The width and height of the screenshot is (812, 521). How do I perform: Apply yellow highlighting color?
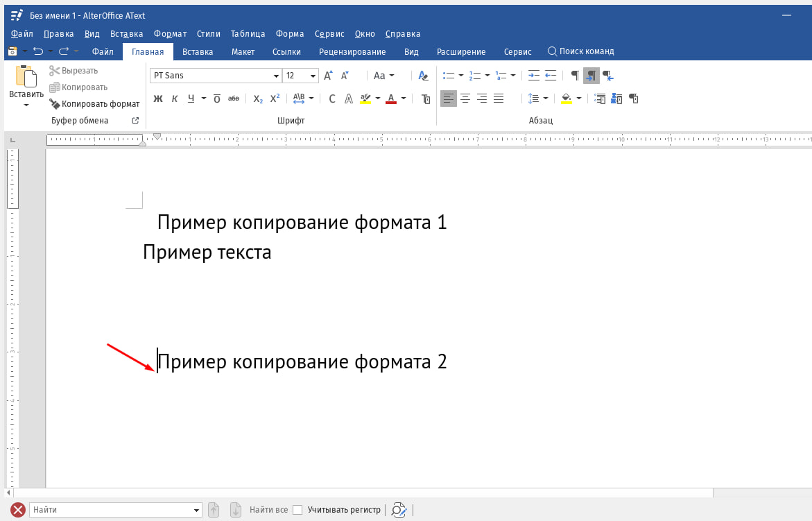tap(365, 99)
